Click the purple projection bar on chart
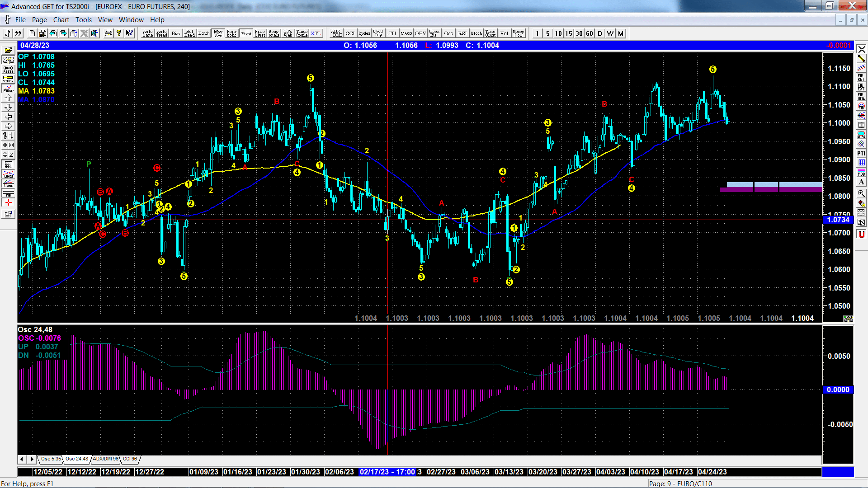The width and height of the screenshot is (868, 488). (771, 190)
